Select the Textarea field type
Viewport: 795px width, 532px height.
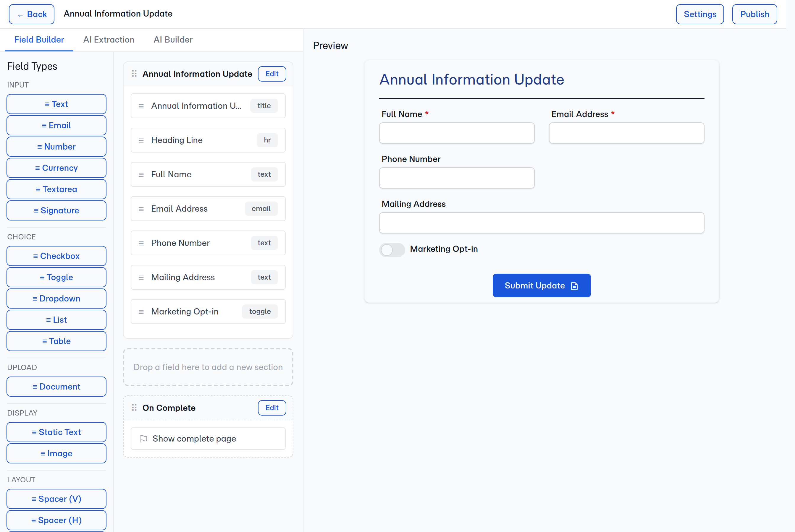pos(56,189)
